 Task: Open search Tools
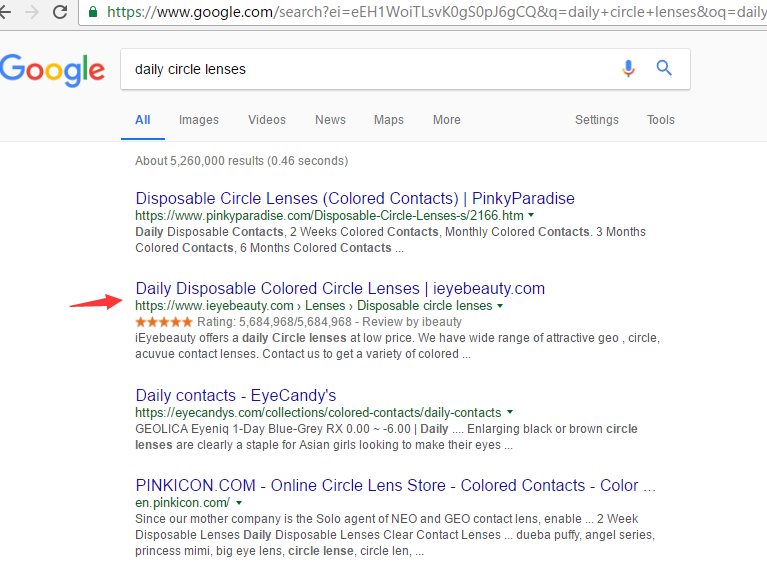[661, 120]
